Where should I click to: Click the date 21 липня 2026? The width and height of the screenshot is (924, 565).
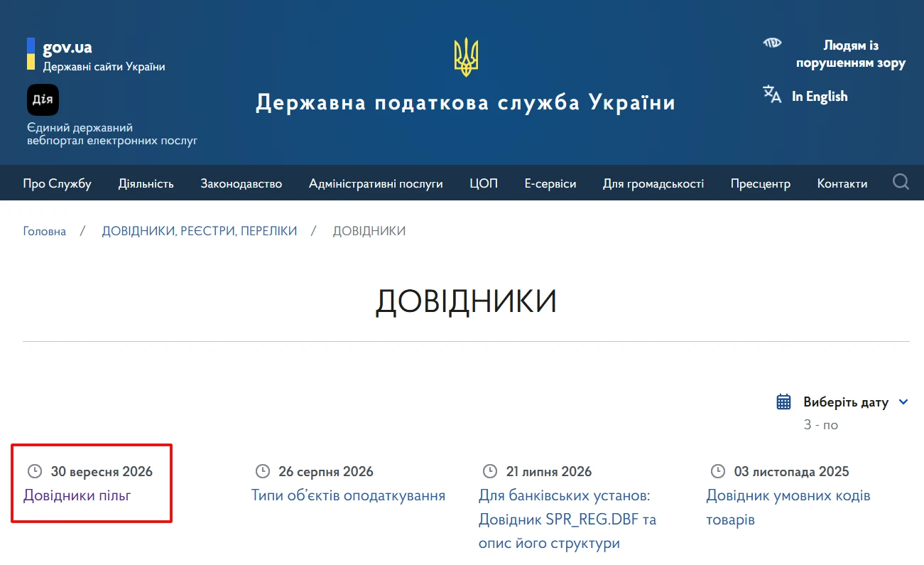coord(549,471)
